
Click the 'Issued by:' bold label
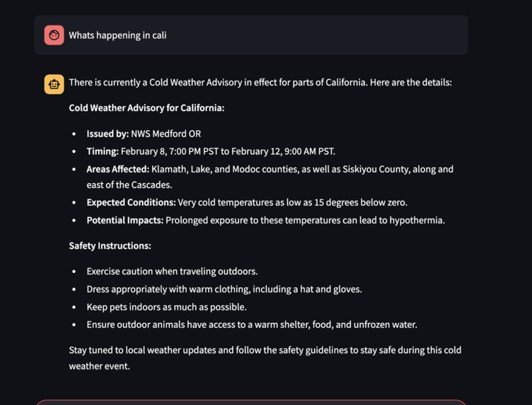108,134
